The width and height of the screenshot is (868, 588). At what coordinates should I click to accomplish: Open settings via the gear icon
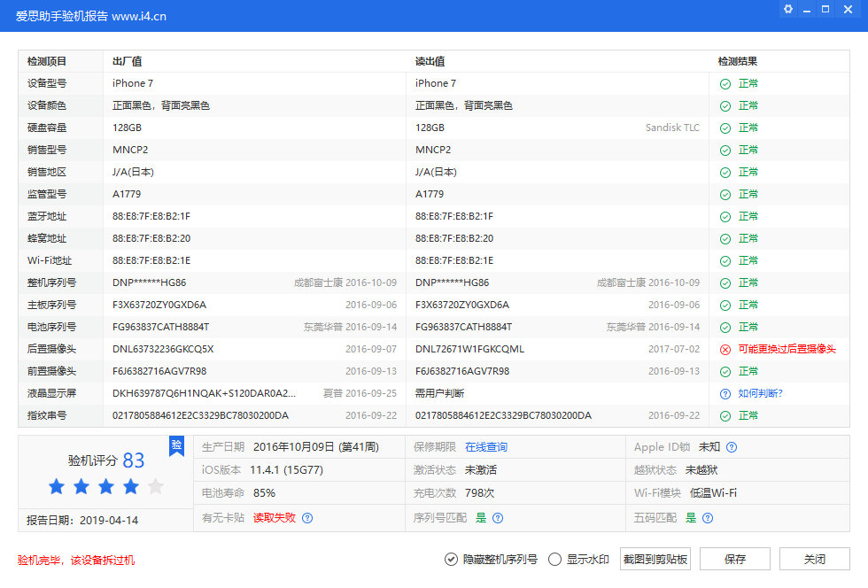point(788,9)
